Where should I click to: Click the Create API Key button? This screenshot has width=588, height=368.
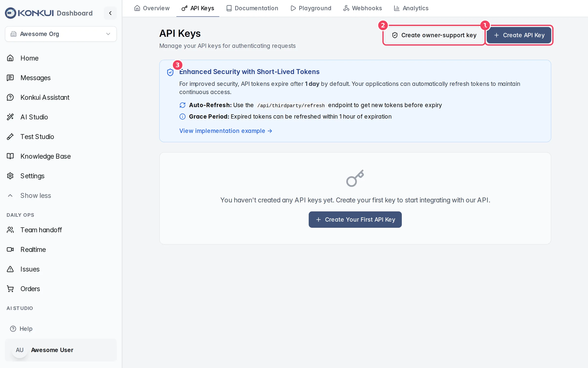(x=519, y=35)
